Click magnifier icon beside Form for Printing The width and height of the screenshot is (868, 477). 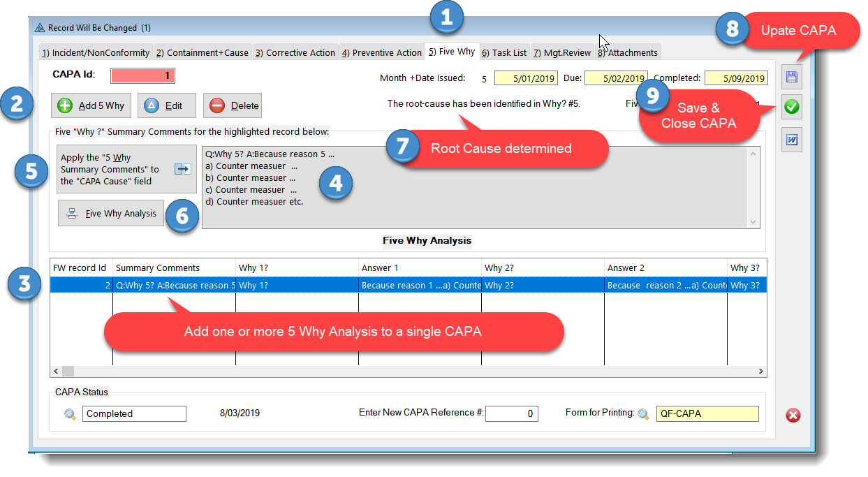pyautogui.click(x=643, y=414)
